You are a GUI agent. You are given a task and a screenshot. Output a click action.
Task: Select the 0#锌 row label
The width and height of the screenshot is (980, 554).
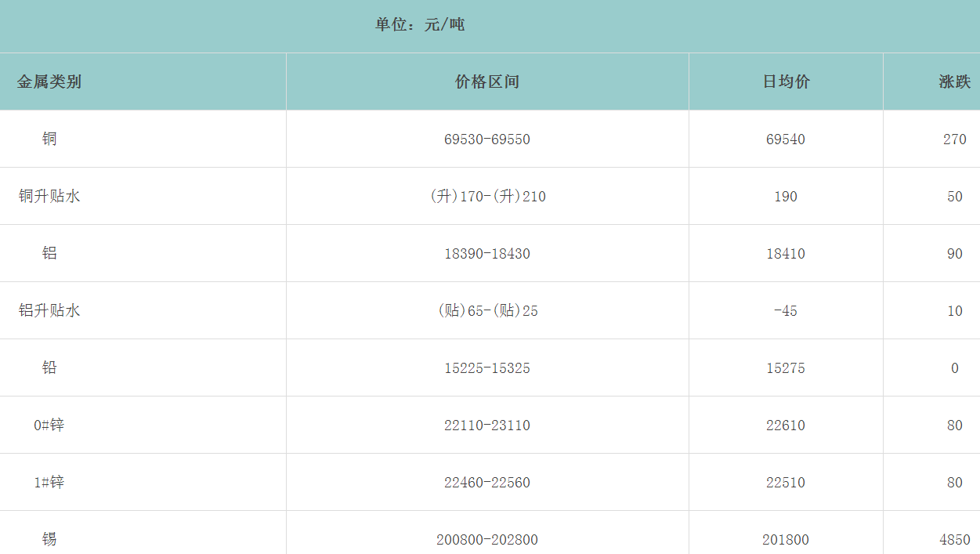point(49,425)
